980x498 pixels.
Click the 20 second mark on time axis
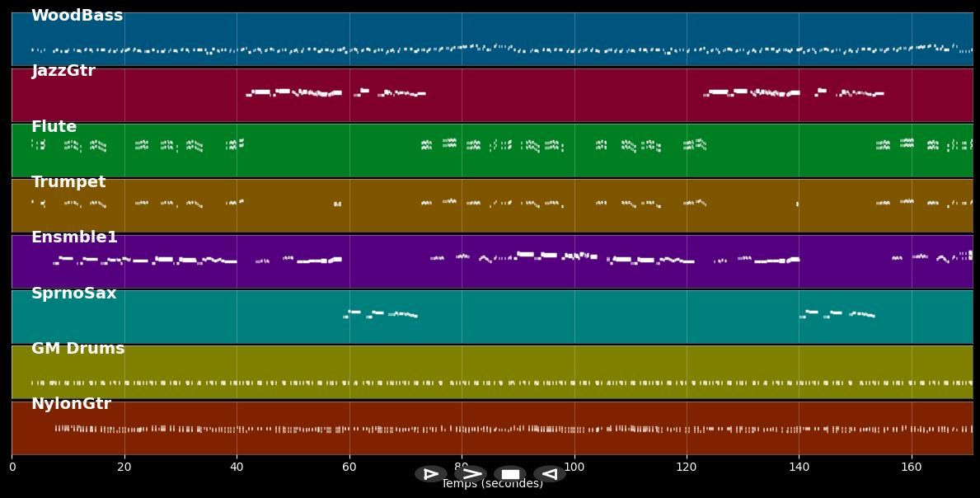(124, 467)
